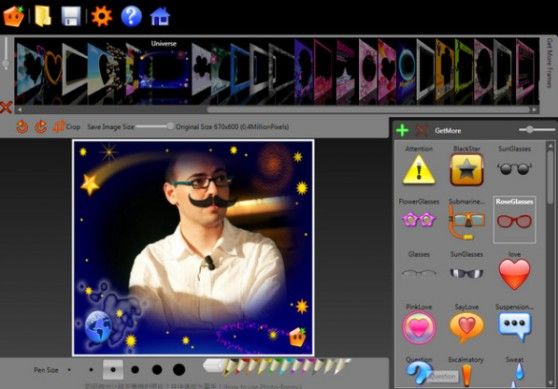Image resolution: width=558 pixels, height=389 pixels.
Task: Select the smallest pen size dot
Action: pyautogui.click(x=69, y=370)
